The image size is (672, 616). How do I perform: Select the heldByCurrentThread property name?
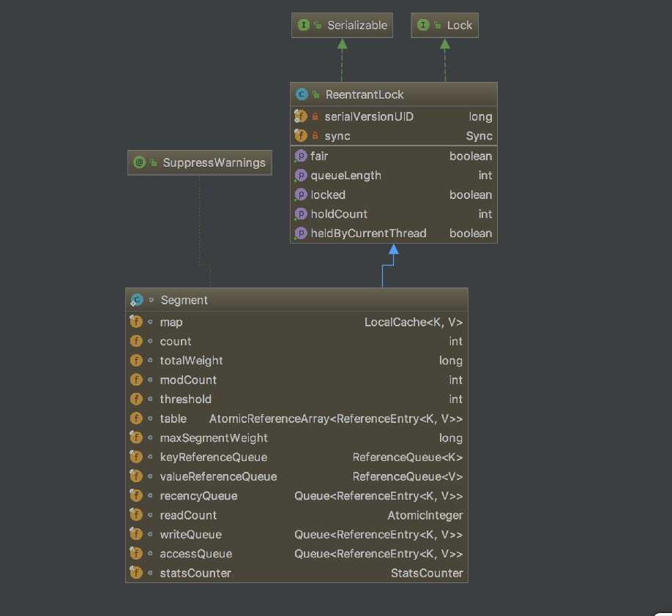pyautogui.click(x=368, y=233)
